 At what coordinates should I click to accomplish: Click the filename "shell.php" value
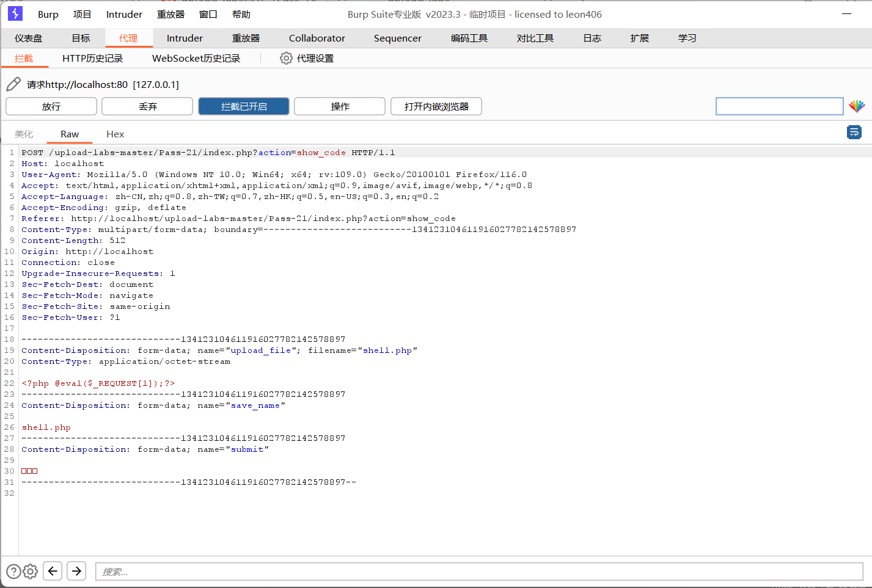(387, 350)
